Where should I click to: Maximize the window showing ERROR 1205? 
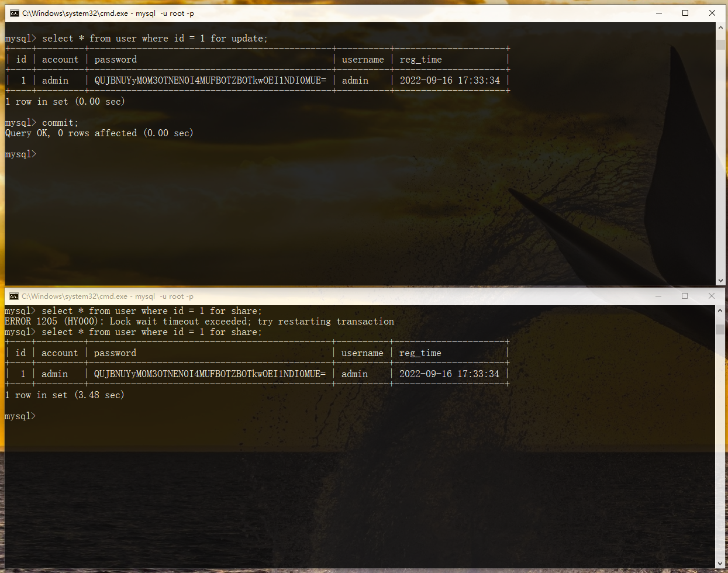coord(685,296)
